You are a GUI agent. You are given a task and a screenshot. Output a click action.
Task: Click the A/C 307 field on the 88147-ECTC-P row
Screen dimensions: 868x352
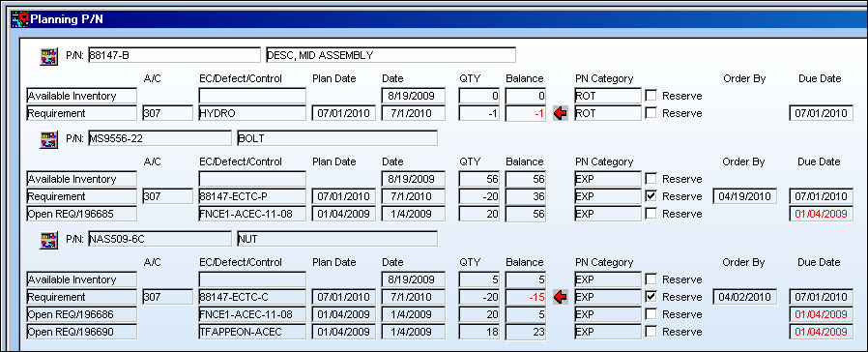click(168, 196)
